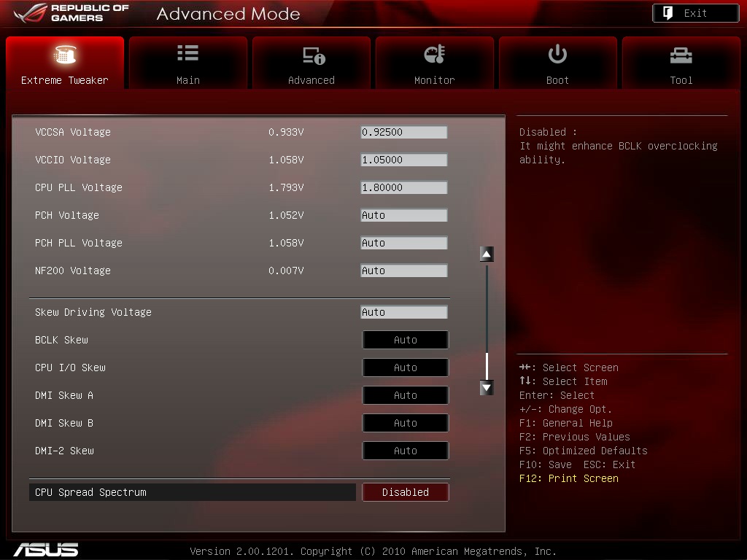This screenshot has height=560, width=747.
Task: Click the Exit button
Action: click(x=695, y=13)
